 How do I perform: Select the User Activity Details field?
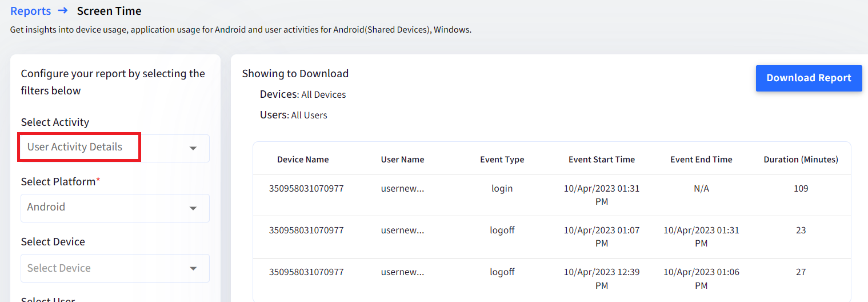pyautogui.click(x=115, y=148)
